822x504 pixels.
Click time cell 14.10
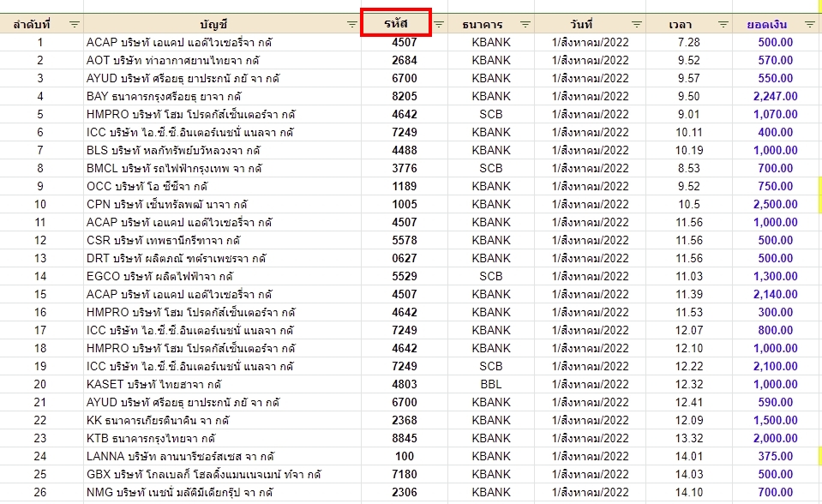(x=689, y=493)
